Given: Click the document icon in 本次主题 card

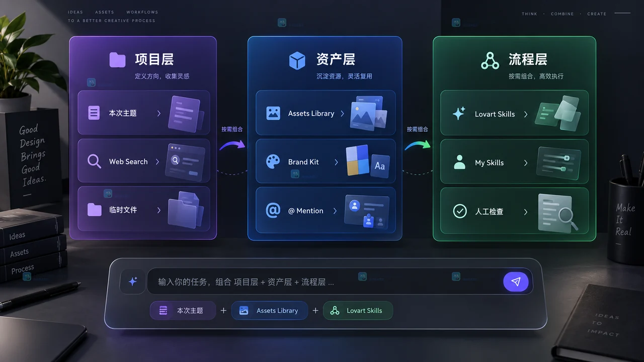Looking at the screenshot, I should [94, 113].
